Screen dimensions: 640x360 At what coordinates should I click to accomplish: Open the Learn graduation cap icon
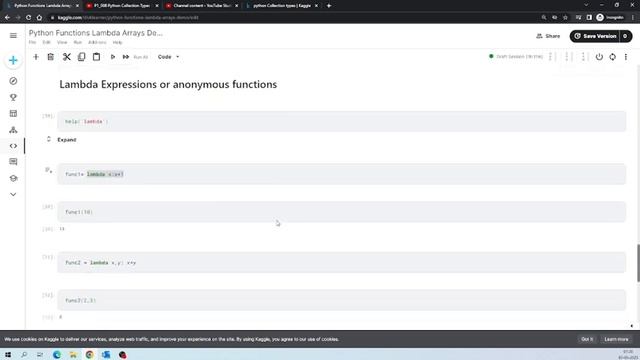13,178
